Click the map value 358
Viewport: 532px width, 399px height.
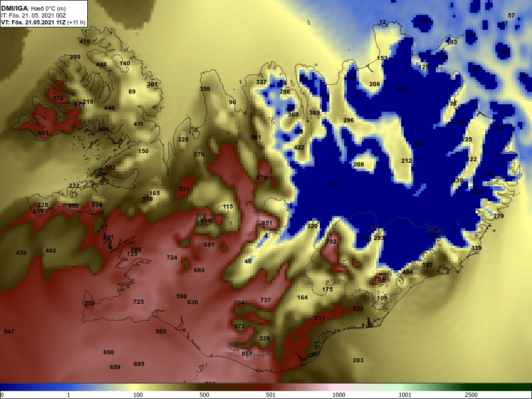[205, 89]
